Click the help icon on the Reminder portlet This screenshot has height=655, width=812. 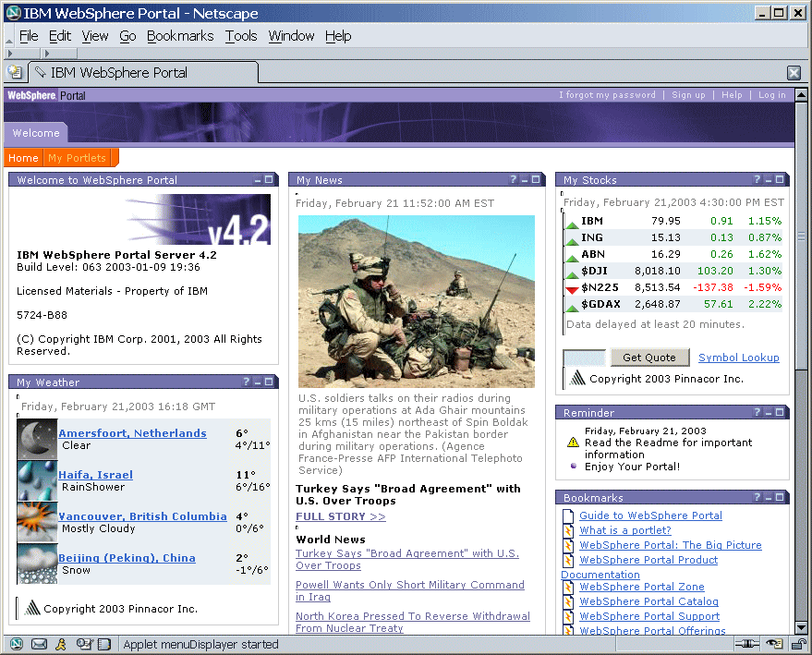coord(757,412)
